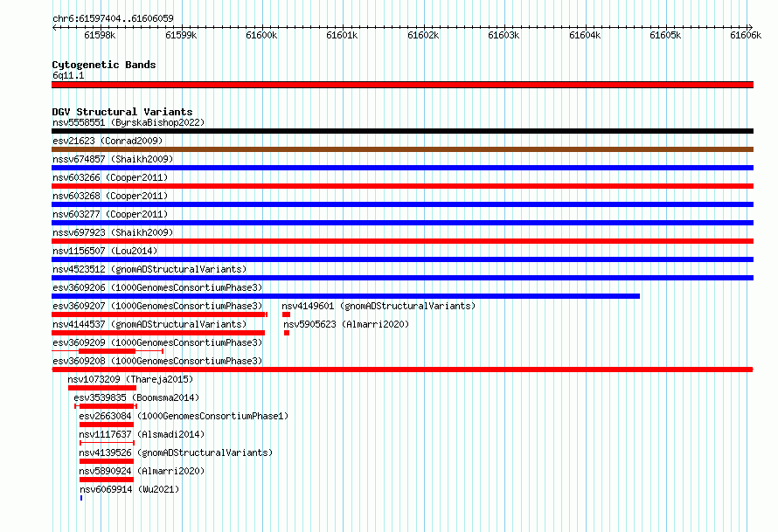778x532 pixels.
Task: Click the chr6:61597404..61606059 coordinates label
Action: [x=113, y=18]
